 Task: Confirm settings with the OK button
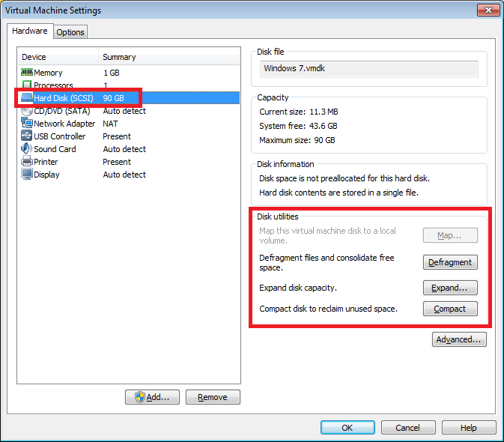347,428
